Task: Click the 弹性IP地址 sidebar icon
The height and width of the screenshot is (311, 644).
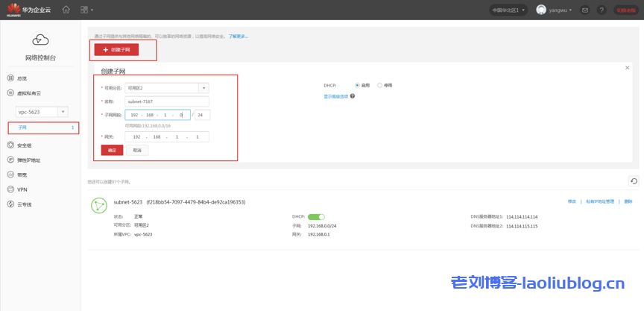Action: pos(10,160)
